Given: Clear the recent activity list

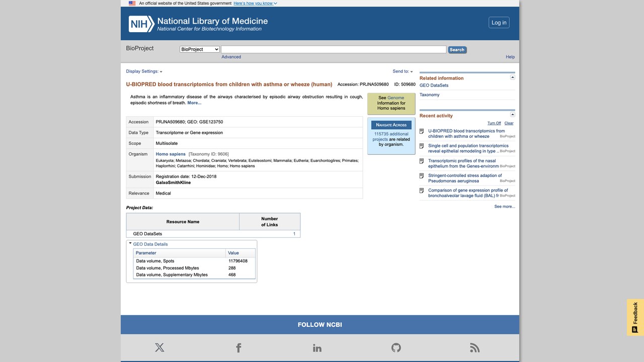Looking at the screenshot, I should coord(509,123).
